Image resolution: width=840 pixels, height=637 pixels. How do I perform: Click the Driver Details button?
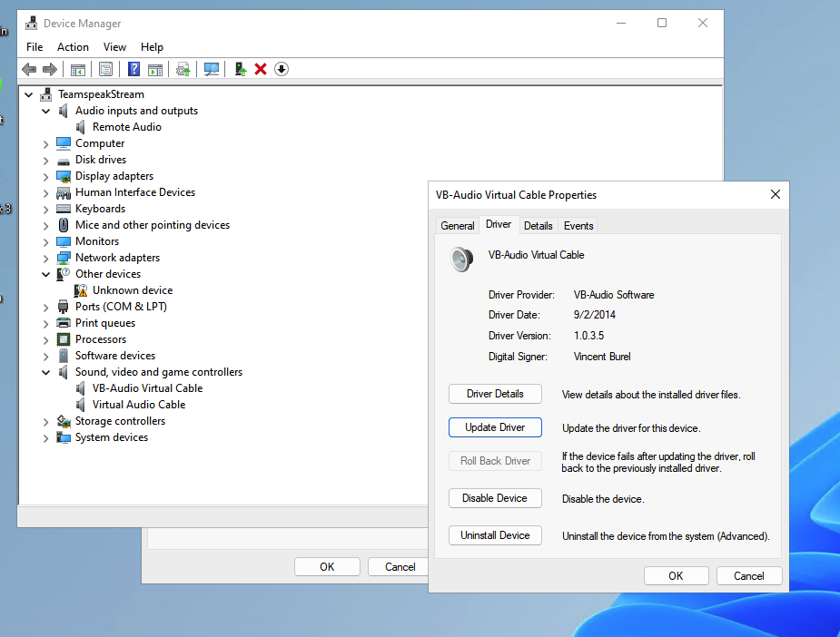495,394
